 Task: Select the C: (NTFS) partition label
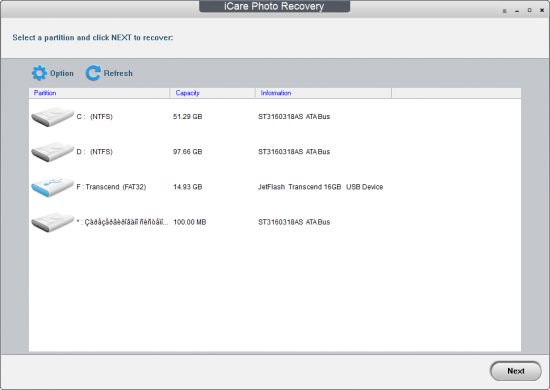[94, 117]
